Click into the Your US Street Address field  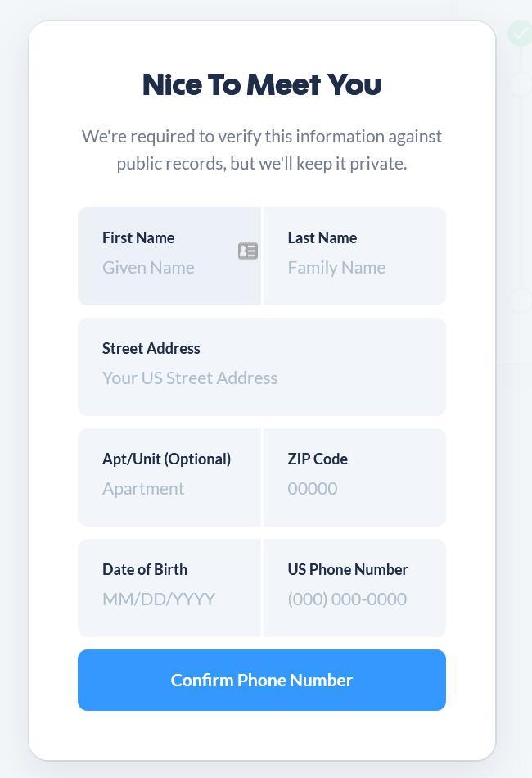[x=262, y=367]
